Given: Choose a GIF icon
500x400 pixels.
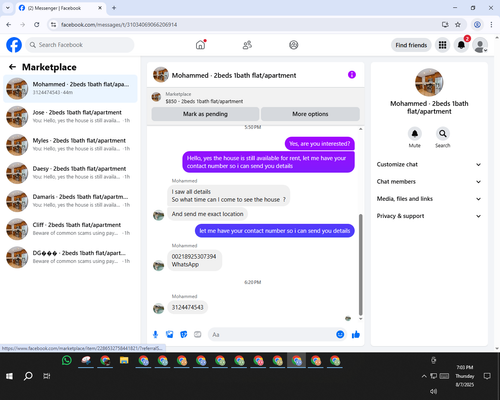Looking at the screenshot, I should [198, 334].
